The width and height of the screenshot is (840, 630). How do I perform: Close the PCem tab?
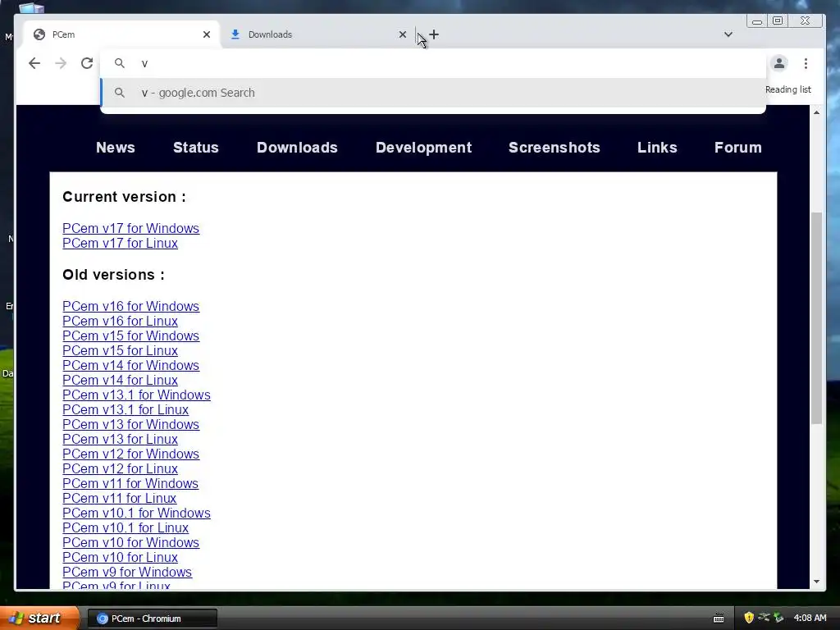point(207,34)
